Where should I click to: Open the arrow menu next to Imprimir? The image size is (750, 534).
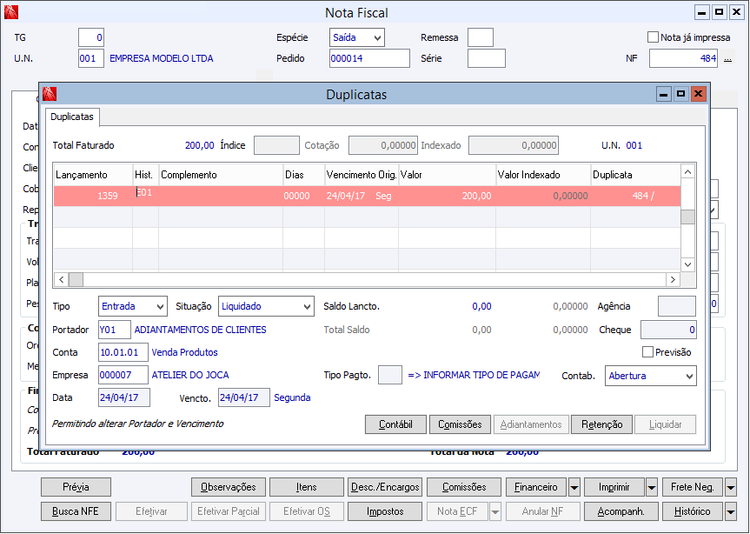point(652,488)
